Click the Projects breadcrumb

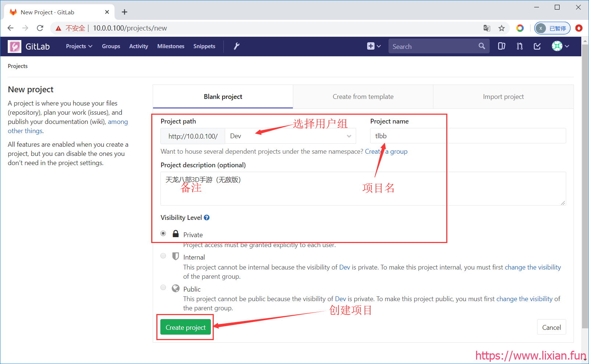(18, 66)
